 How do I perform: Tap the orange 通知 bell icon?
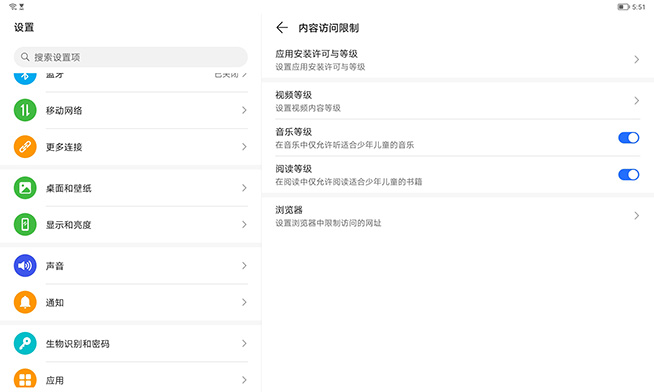click(25, 302)
